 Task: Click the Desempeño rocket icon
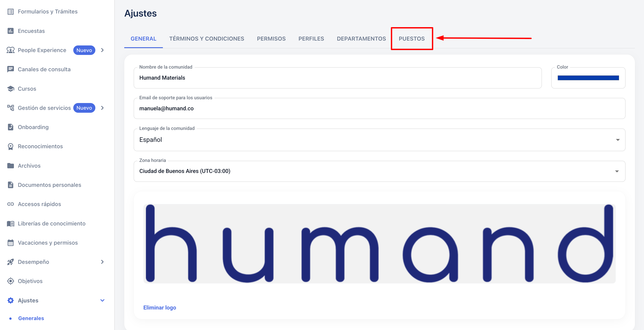(11, 262)
